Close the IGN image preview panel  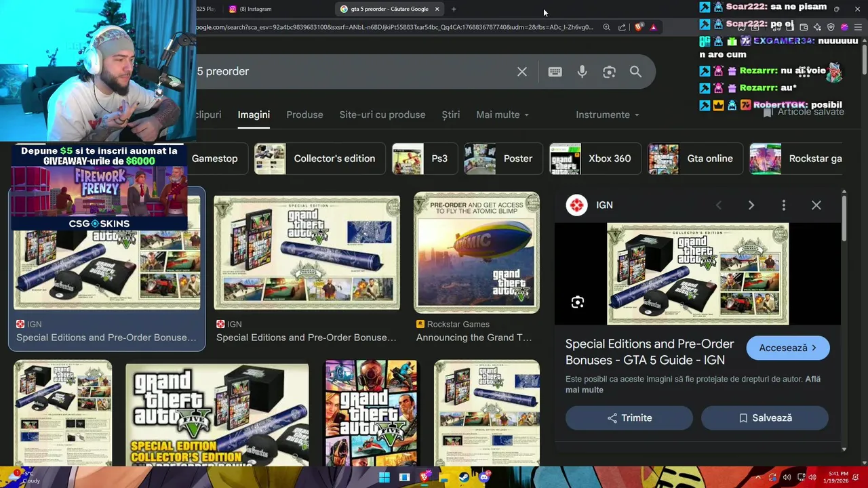tap(816, 205)
